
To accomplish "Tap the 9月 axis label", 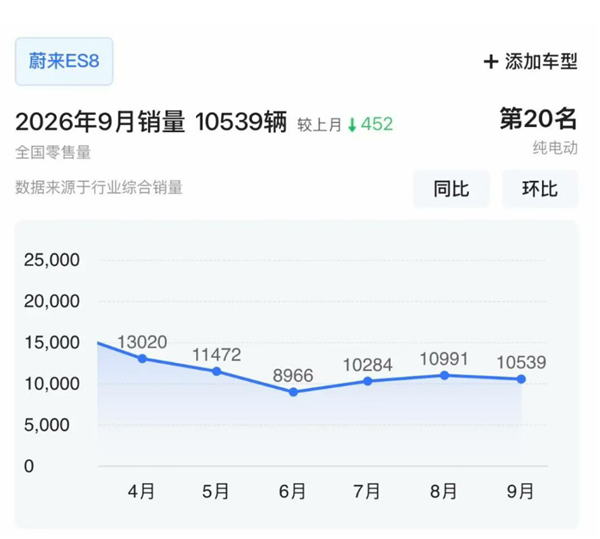I will (520, 491).
